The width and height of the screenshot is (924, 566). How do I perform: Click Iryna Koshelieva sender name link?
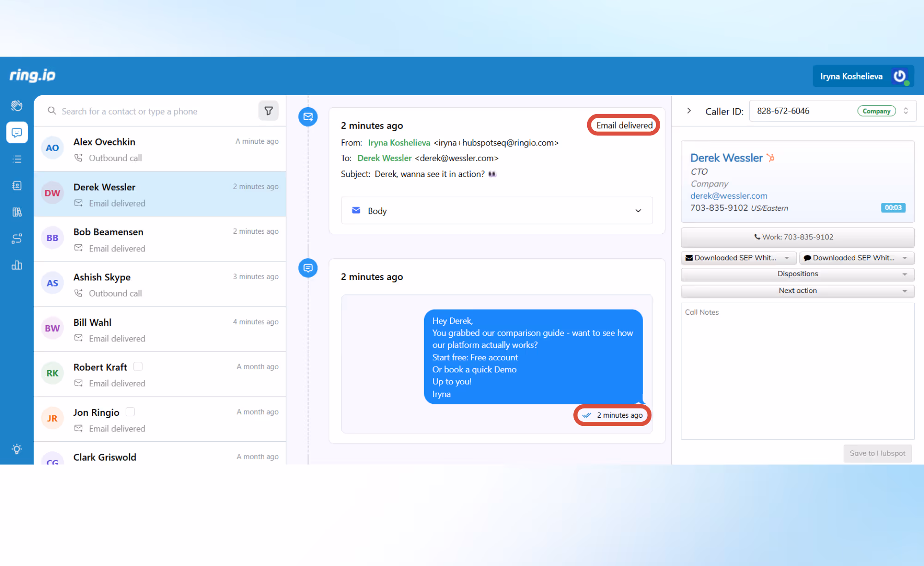(x=399, y=143)
